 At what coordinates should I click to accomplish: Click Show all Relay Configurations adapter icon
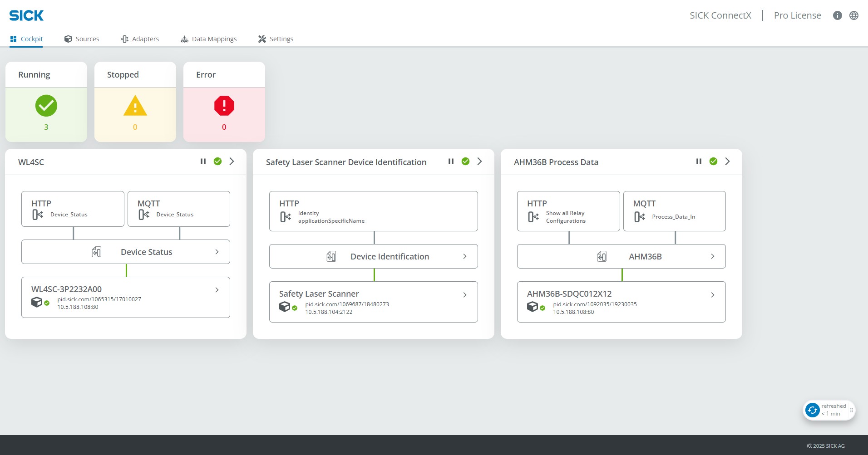coord(533,217)
